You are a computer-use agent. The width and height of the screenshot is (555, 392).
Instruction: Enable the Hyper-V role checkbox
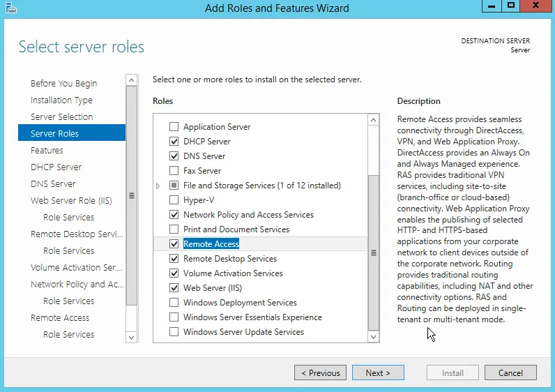tap(174, 200)
